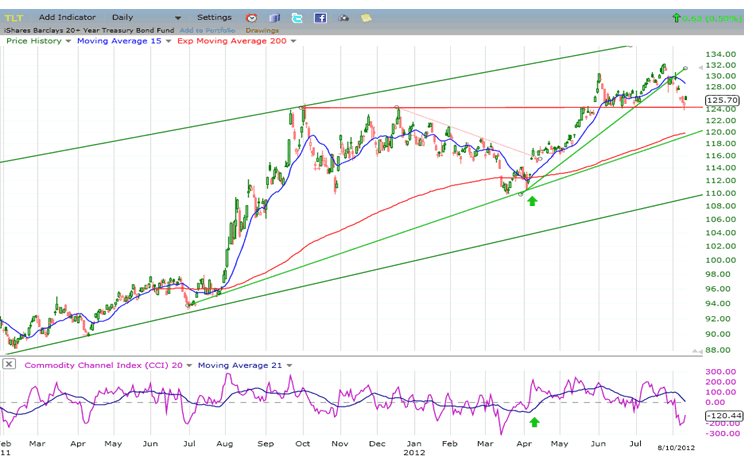This screenshot has height=456, width=744.
Task: Open the Settings menu
Action: tap(213, 18)
